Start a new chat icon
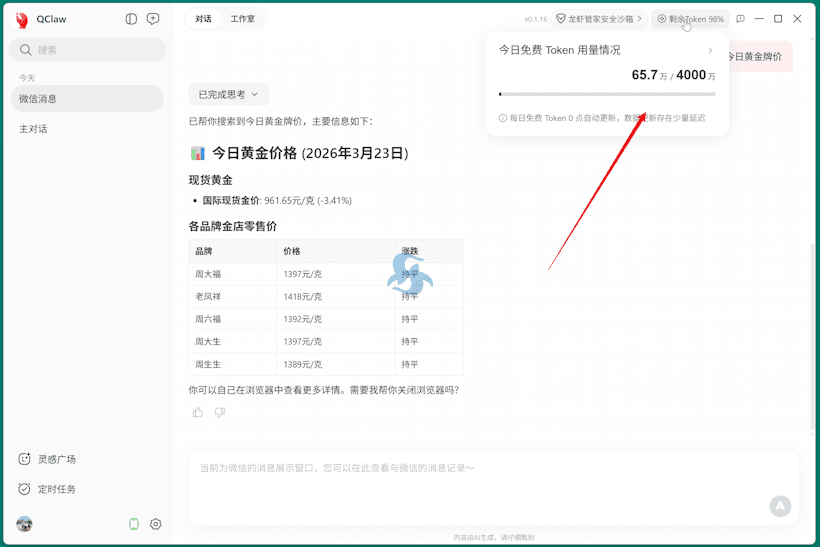 tap(153, 19)
